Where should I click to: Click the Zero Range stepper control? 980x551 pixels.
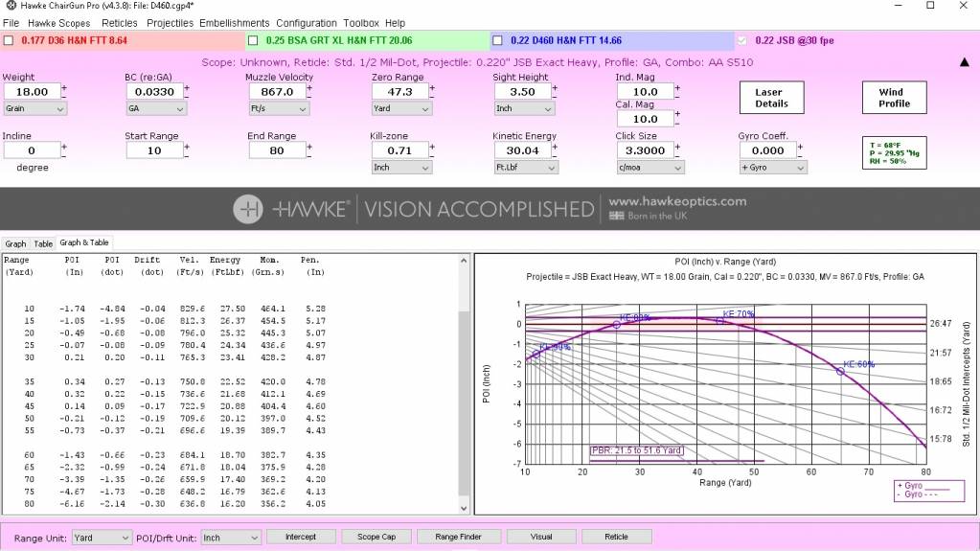tap(432, 91)
